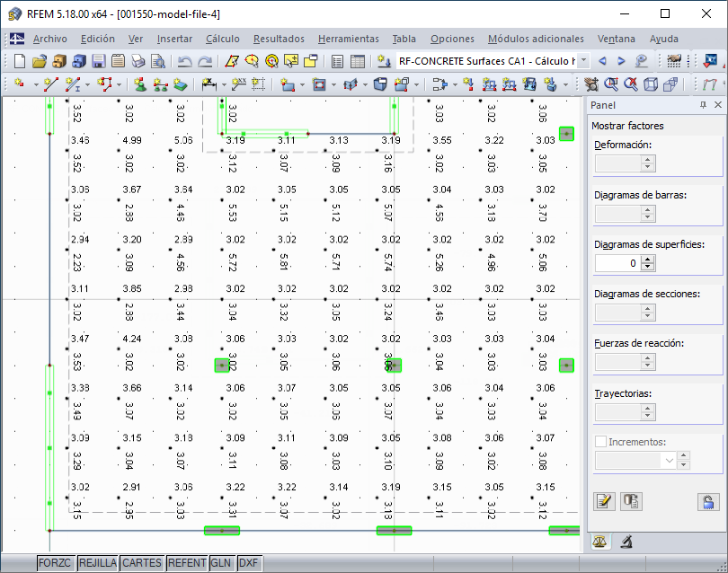This screenshot has height=573, width=728.
Task: Go to previous load case arrow
Action: pos(602,61)
